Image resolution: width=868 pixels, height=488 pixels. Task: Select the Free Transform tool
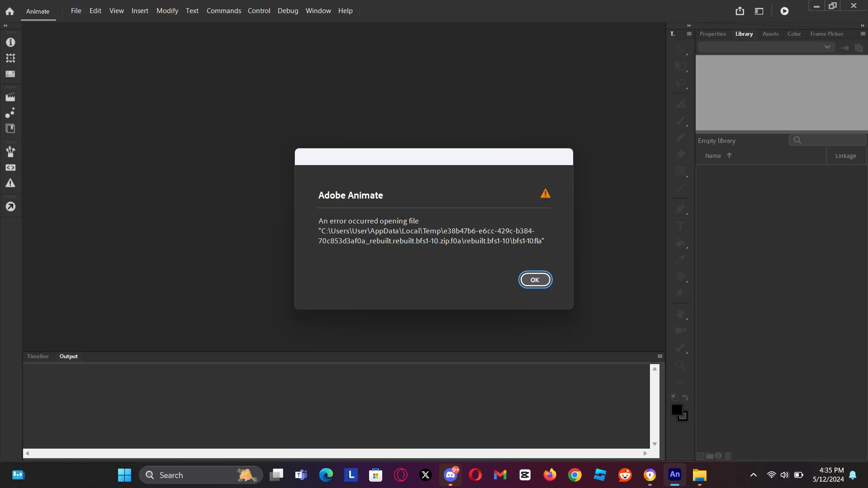pos(680,66)
